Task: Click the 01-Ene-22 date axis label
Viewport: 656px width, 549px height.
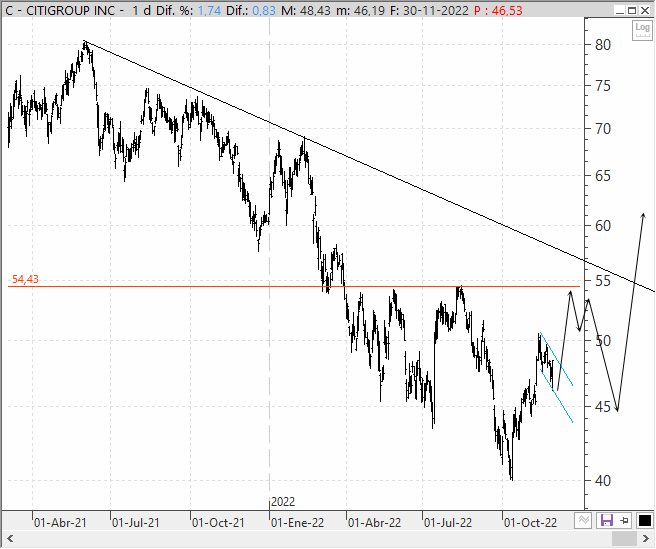Action: (x=297, y=523)
